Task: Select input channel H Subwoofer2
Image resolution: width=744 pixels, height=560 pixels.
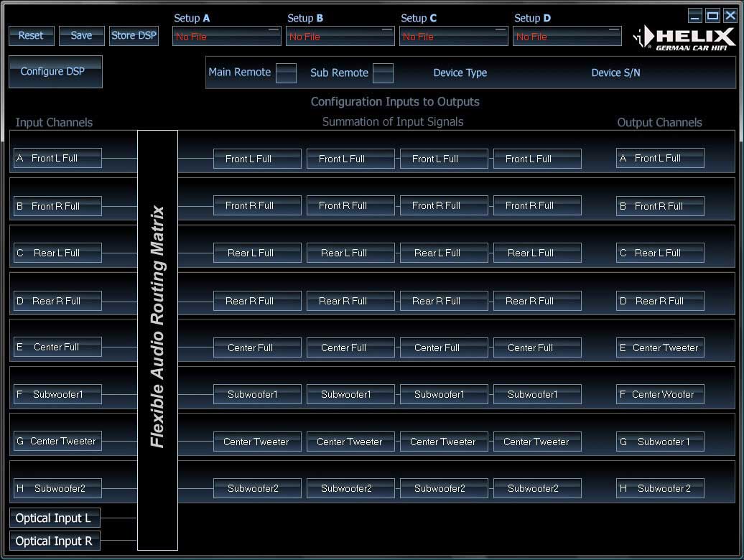Action: (x=57, y=488)
